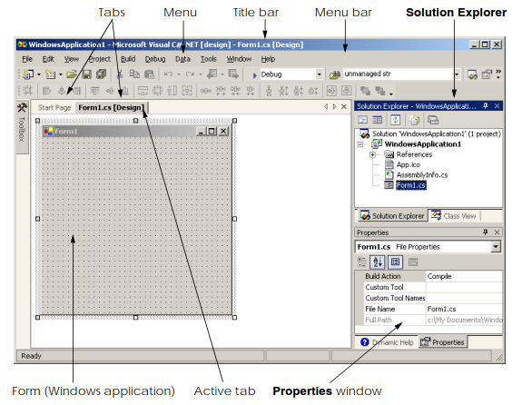This screenshot has height=405, width=532.
Task: Open the 'unmanaged str' find combo dropdown
Action: tap(457, 74)
